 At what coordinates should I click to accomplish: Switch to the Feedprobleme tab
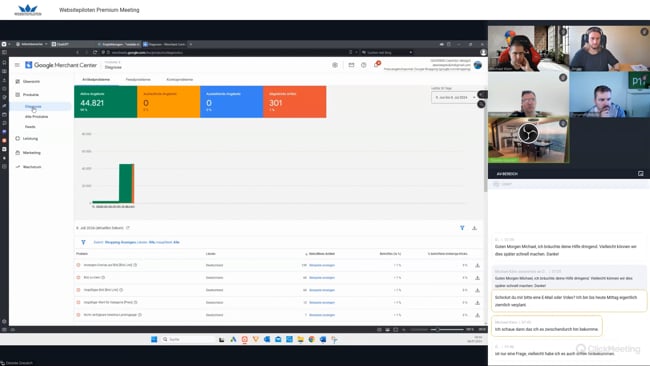pyautogui.click(x=138, y=79)
